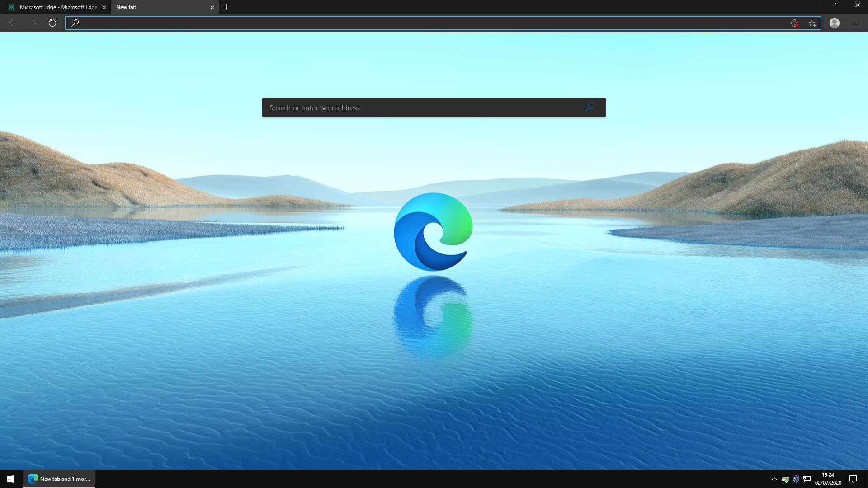868x488 pixels.
Task: Add this page to favorites star
Action: [x=812, y=23]
